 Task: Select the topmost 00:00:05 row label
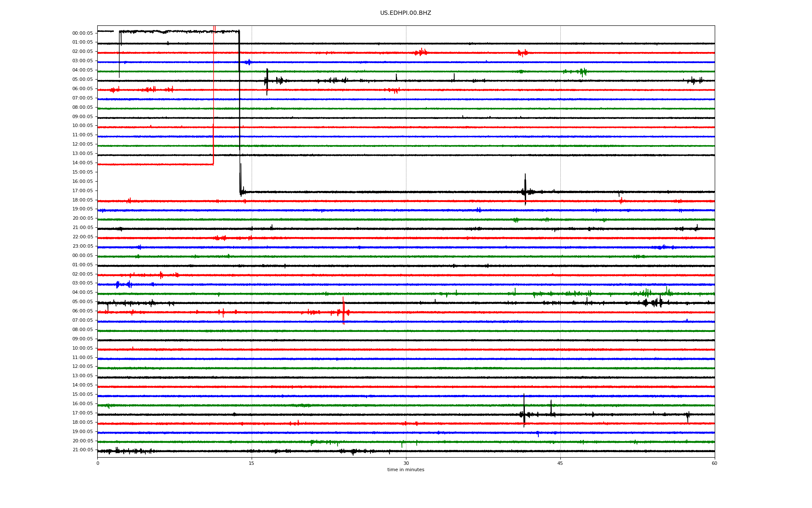tap(82, 33)
